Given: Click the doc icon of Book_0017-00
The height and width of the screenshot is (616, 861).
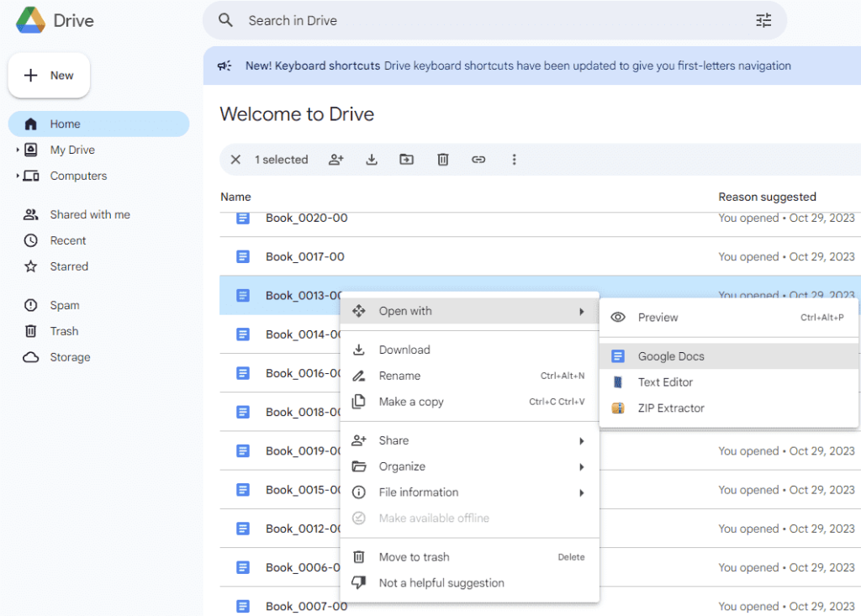Looking at the screenshot, I should [243, 256].
